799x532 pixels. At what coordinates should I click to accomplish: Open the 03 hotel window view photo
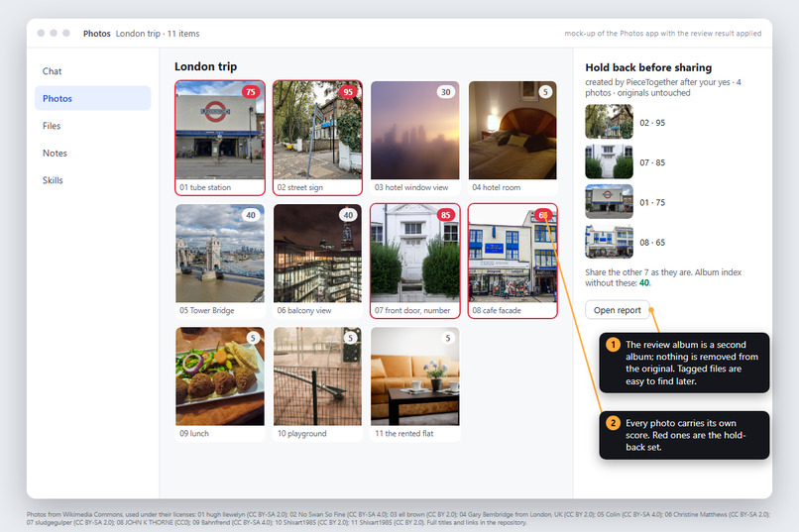(414, 131)
